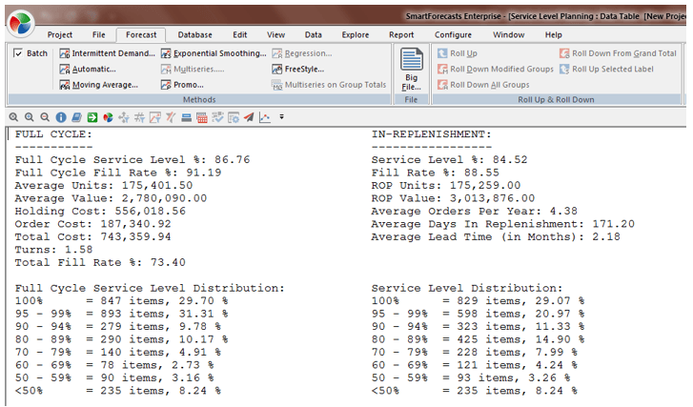This screenshot has width=693, height=407.
Task: Click Average Lead Time (in Months) line
Action: [x=495, y=237]
